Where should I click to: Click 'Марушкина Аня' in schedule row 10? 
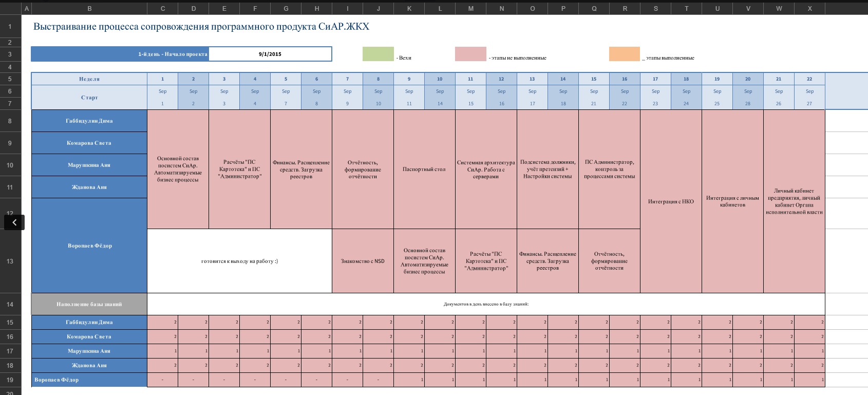89,165
